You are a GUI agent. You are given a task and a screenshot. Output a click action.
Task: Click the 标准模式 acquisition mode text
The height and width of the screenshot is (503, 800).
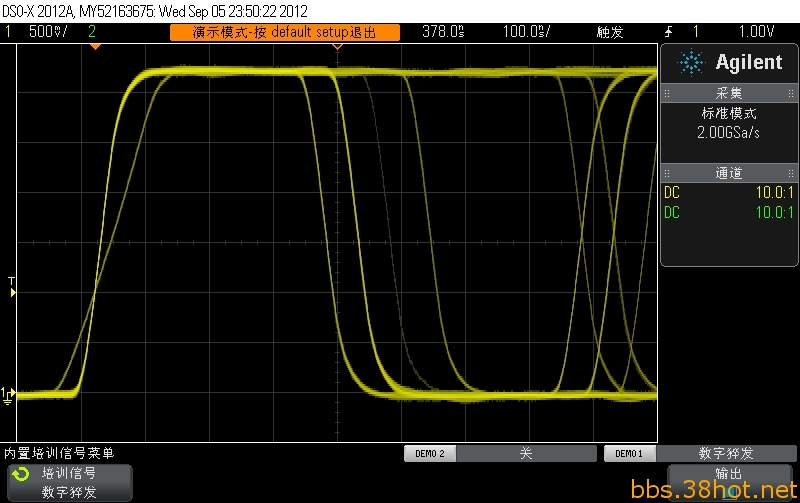point(729,113)
